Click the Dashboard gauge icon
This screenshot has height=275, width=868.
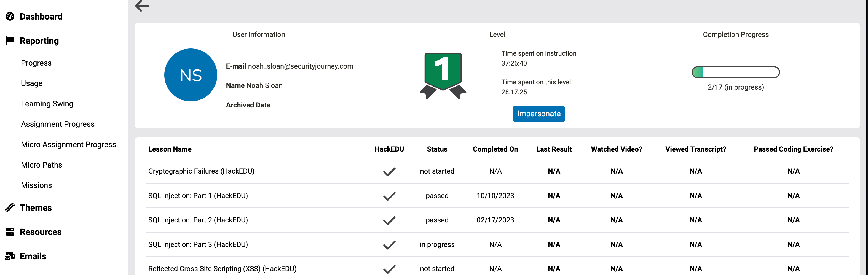(10, 17)
